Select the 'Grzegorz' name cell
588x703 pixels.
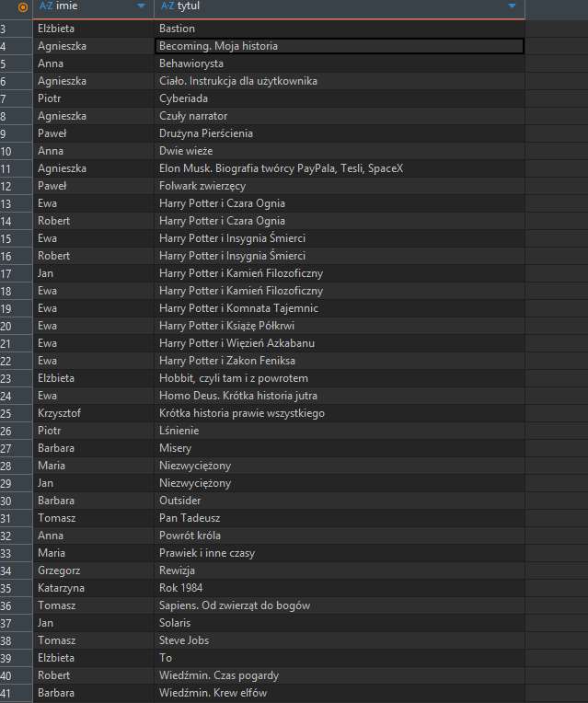click(58, 570)
